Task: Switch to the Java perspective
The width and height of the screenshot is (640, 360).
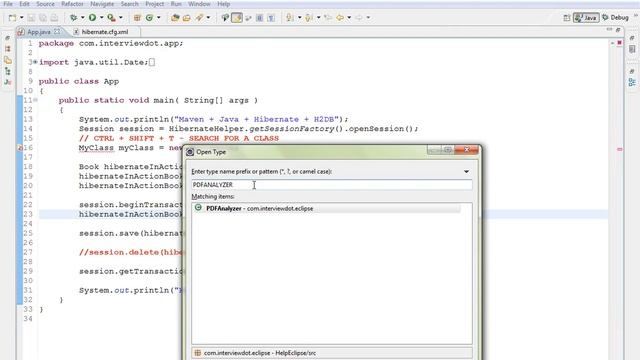Action: pos(586,18)
